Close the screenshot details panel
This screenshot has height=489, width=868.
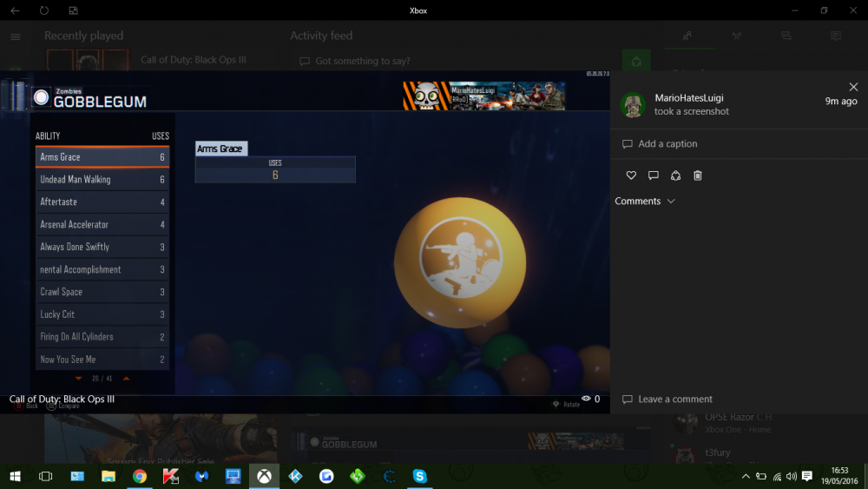853,87
